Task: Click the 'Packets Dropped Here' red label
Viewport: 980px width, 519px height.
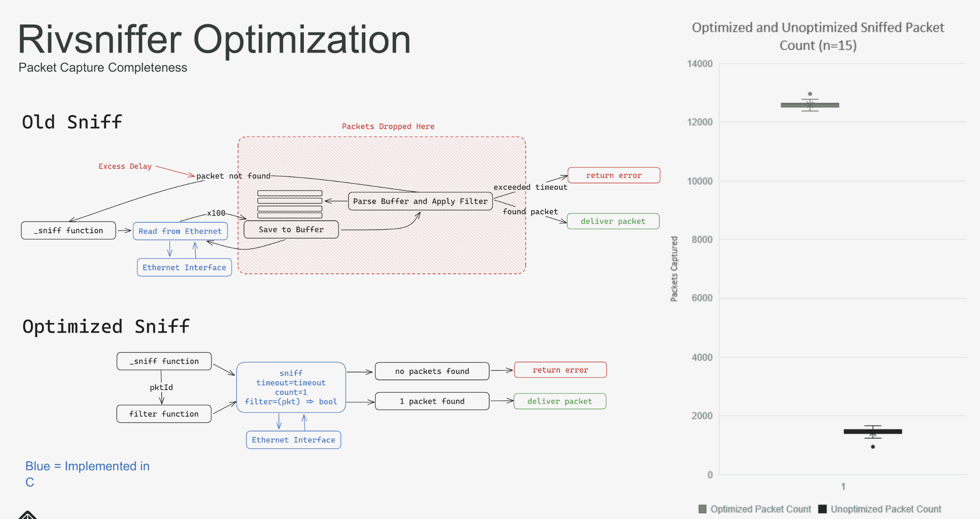Action: pyautogui.click(x=388, y=126)
